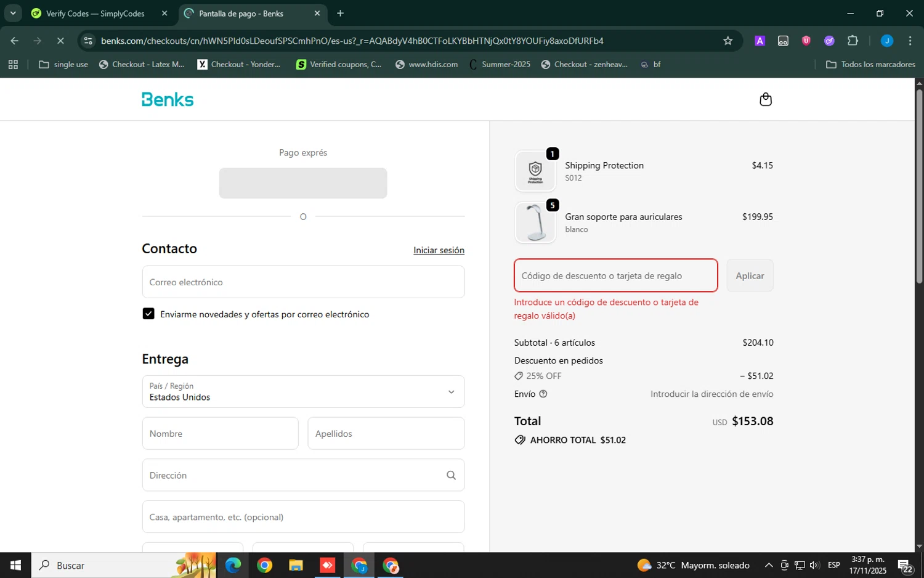Focus the Nombre input field
The image size is (924, 578).
(x=220, y=433)
